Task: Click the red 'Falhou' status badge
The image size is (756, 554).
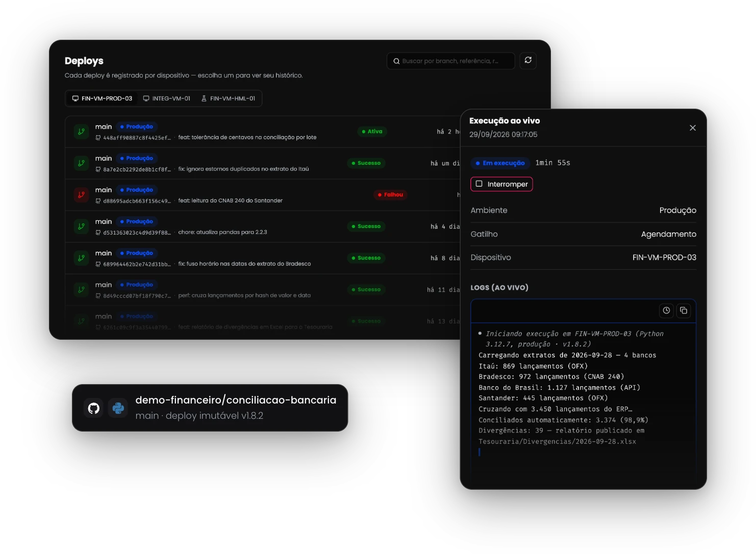Action: 390,195
